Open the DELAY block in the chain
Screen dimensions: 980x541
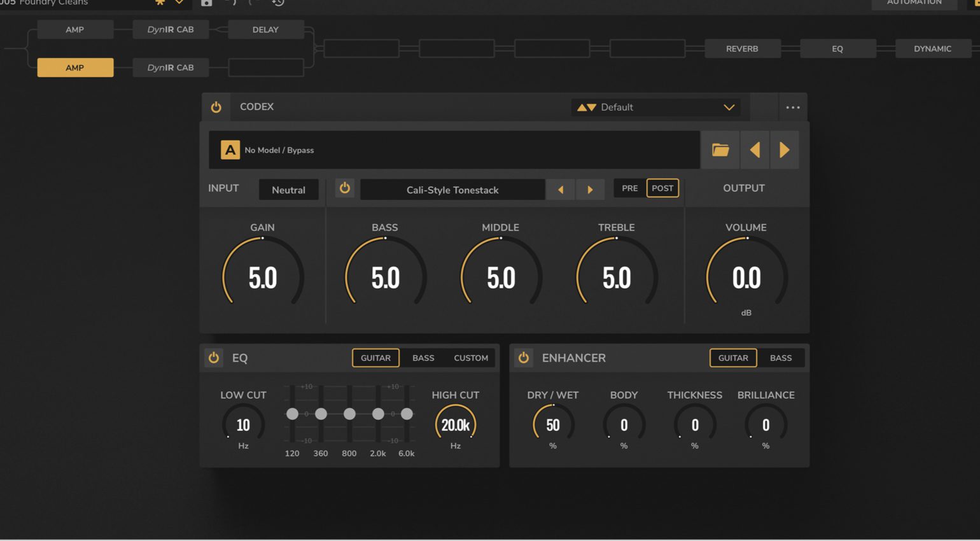[x=265, y=29]
